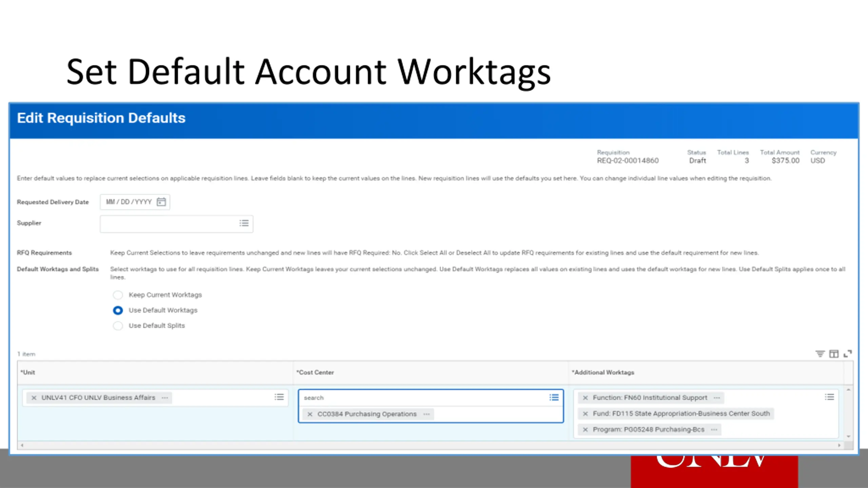
Task: Click the Additional Worktags column header
Action: 706,372
